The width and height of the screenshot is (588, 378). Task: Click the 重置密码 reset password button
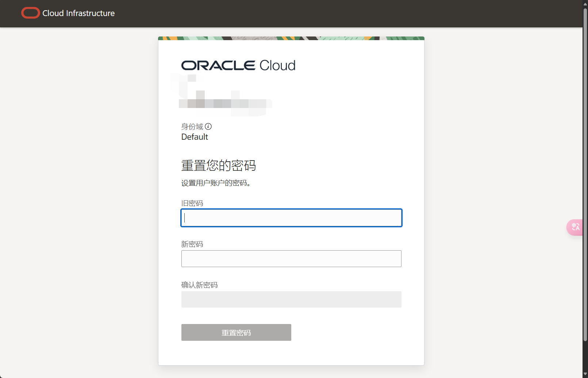click(x=236, y=332)
